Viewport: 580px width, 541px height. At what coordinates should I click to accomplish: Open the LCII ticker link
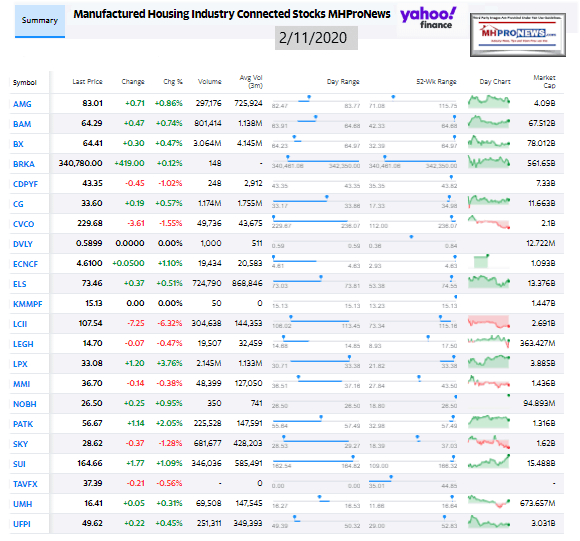pyautogui.click(x=20, y=324)
